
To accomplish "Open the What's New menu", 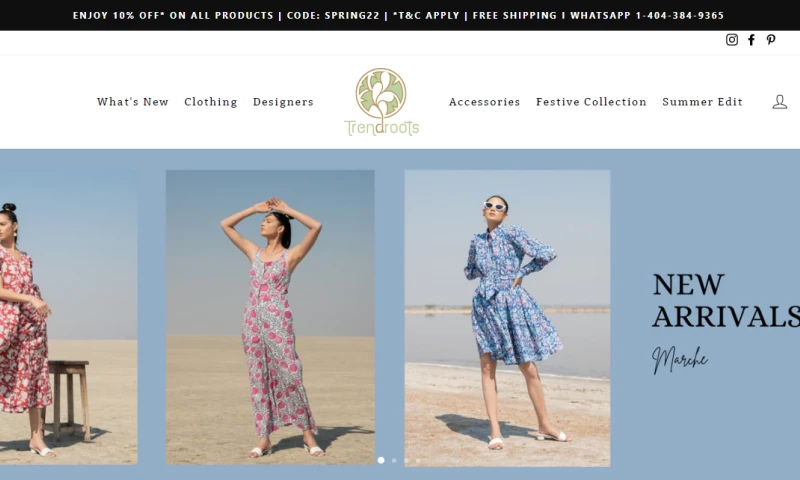I will [133, 102].
